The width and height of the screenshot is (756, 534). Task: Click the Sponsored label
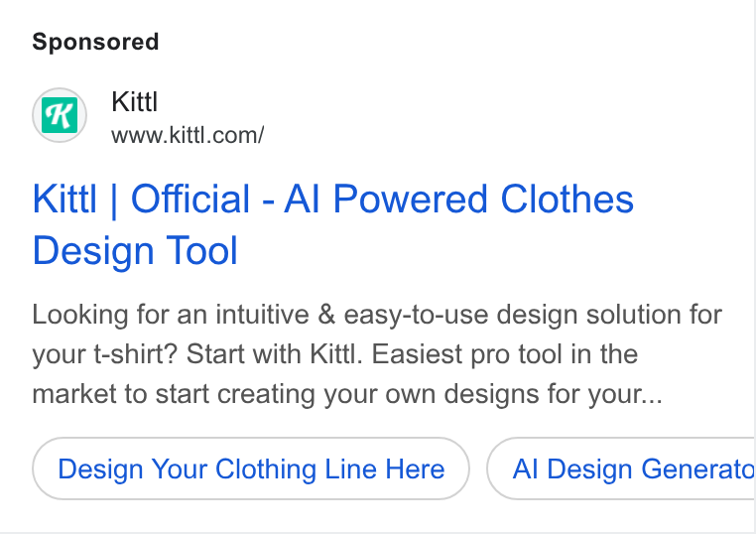click(x=95, y=42)
